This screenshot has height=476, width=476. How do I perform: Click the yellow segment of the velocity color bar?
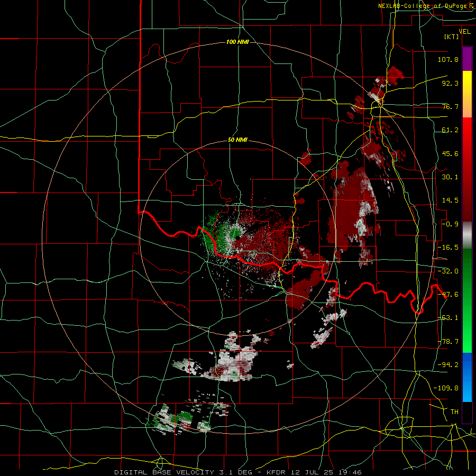click(467, 83)
